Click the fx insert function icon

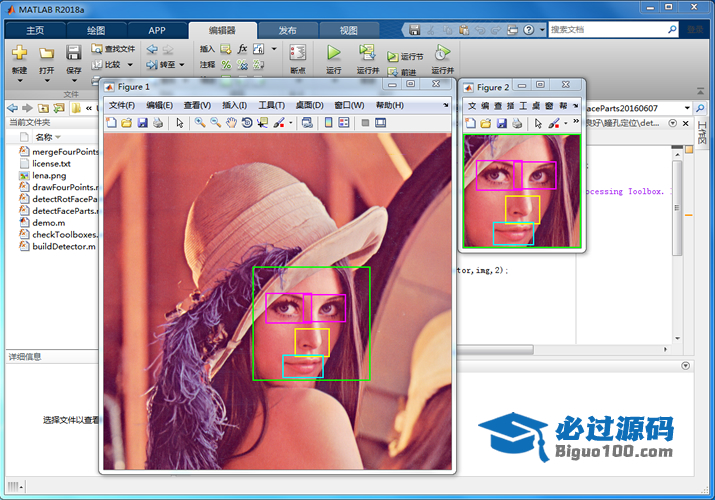pyautogui.click(x=243, y=49)
